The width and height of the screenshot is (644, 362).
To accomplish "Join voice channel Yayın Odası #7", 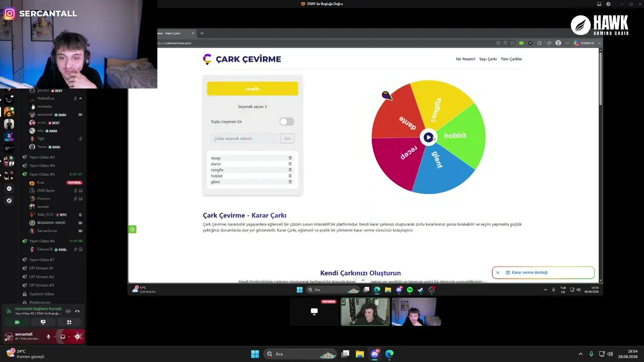I will [42, 259].
